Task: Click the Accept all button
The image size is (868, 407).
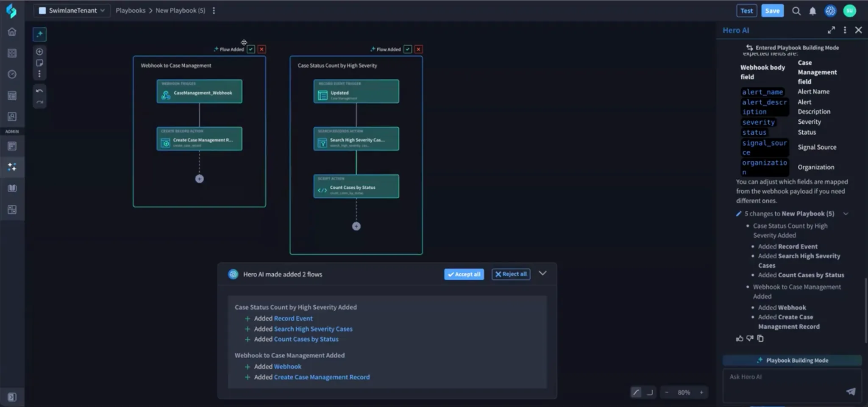Action: (464, 274)
